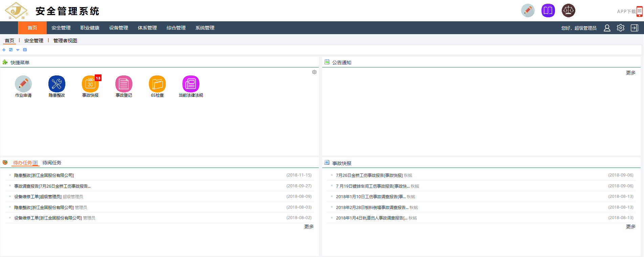Open the 设备管理 navigation menu
This screenshot has width=644, height=257.
(118, 28)
